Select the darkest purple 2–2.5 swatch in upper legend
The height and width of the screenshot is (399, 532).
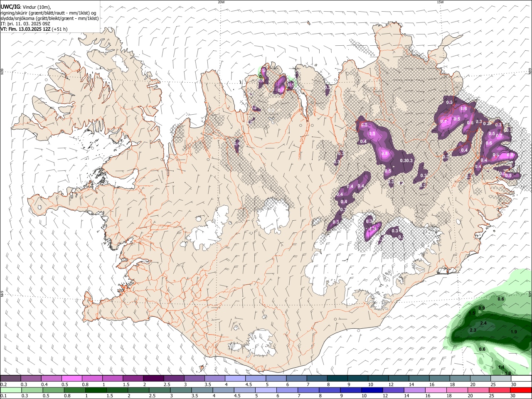coord(153,379)
